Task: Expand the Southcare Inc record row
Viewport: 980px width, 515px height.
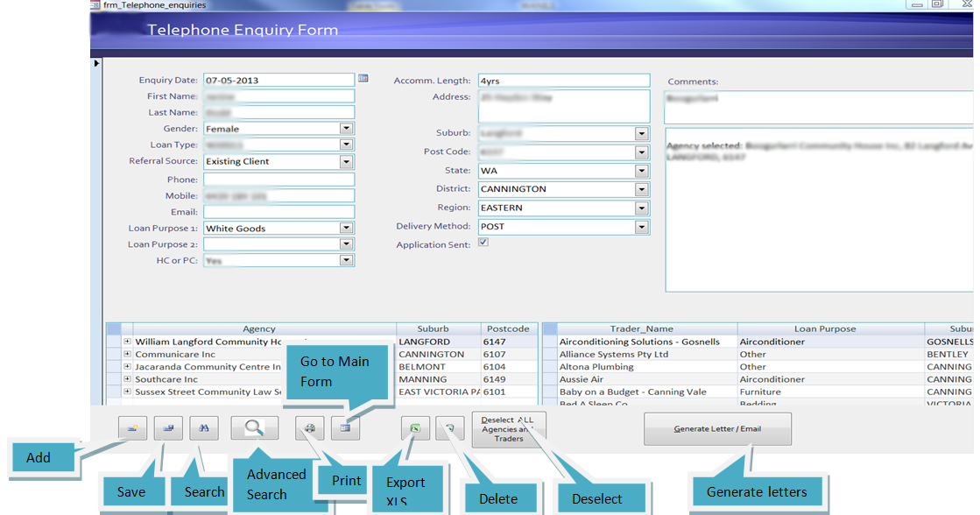Action: point(127,379)
